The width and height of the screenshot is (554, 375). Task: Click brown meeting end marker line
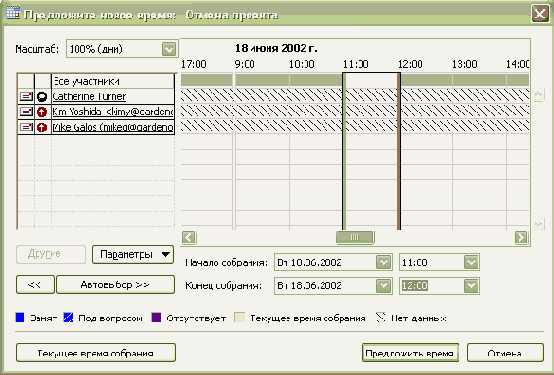point(399,151)
